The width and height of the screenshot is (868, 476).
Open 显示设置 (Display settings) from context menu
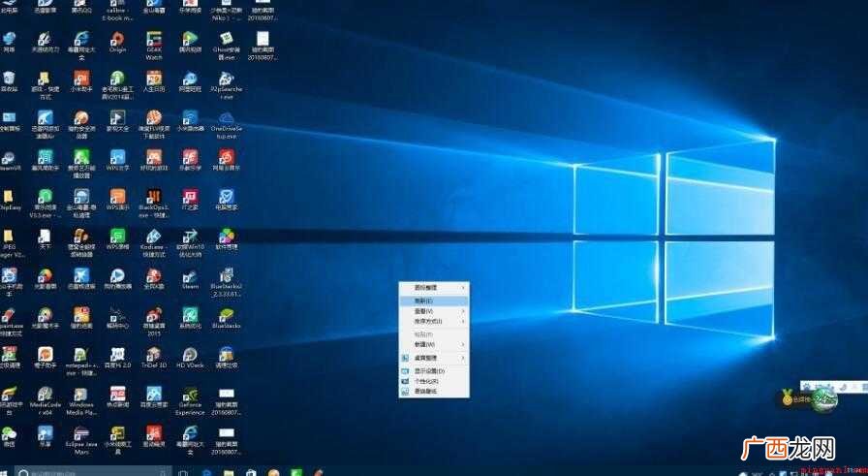pyautogui.click(x=434, y=370)
